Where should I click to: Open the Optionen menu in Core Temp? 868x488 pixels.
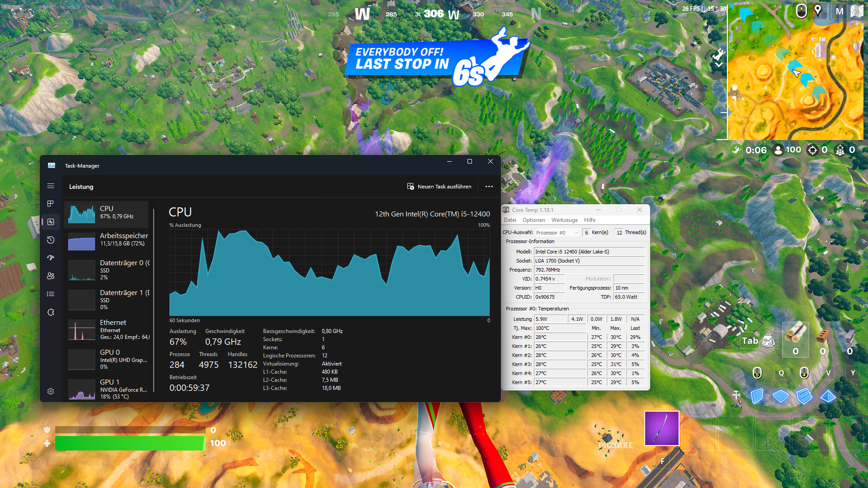pyautogui.click(x=533, y=220)
